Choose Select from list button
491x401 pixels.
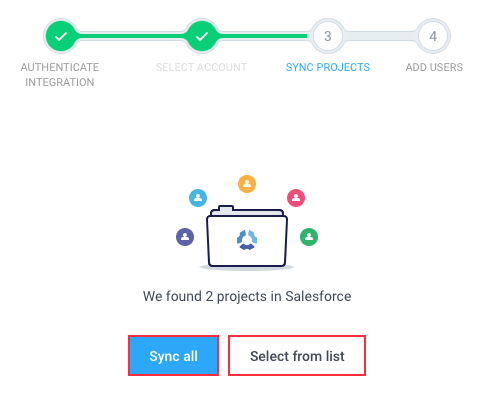(297, 356)
